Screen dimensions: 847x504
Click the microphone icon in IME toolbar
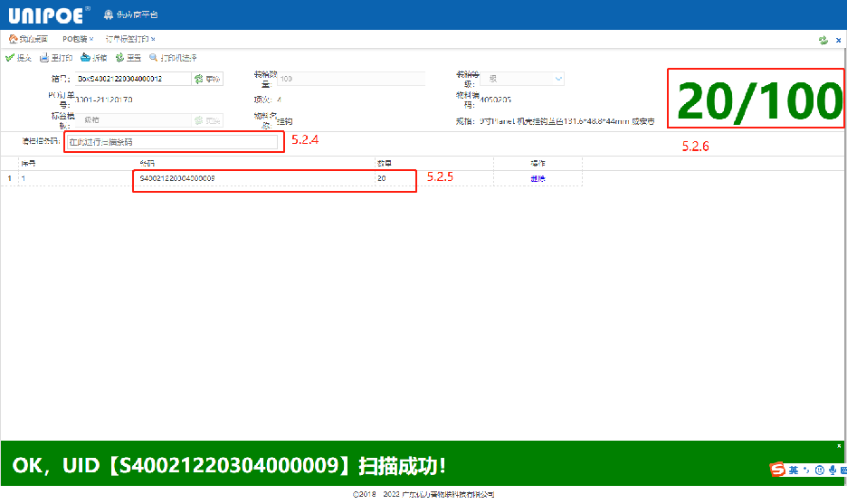pos(832,470)
